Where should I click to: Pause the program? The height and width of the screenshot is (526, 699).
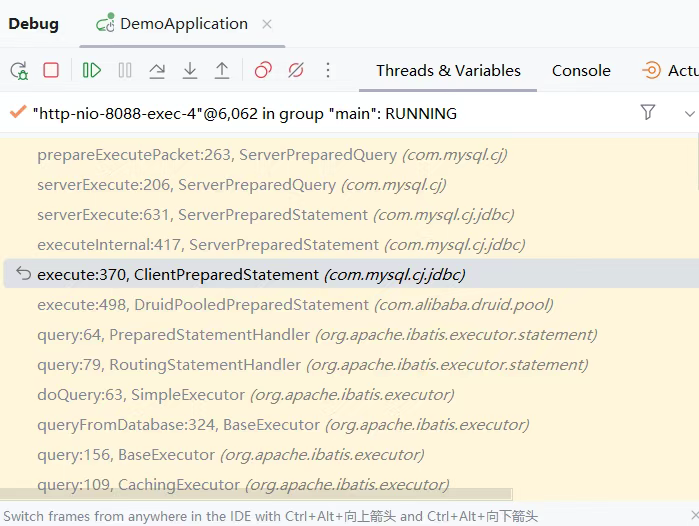pos(125,70)
